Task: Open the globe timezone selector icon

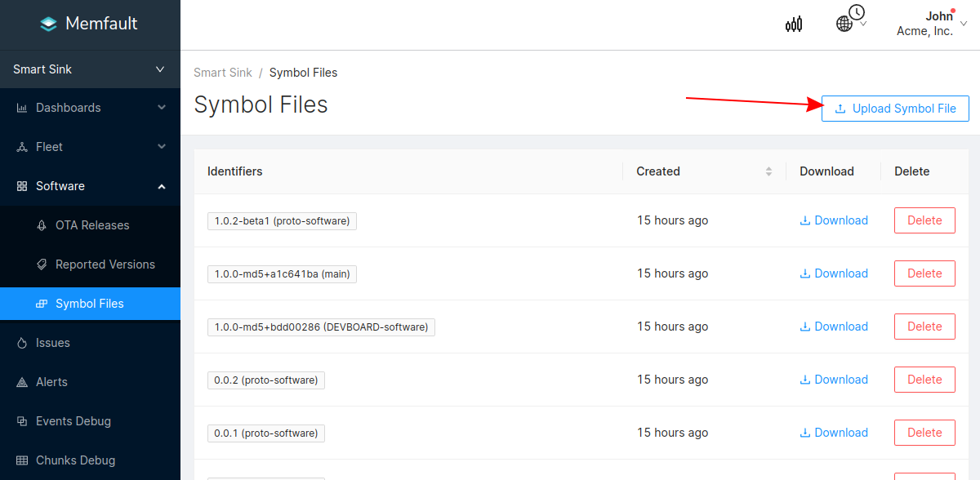Action: coord(844,24)
